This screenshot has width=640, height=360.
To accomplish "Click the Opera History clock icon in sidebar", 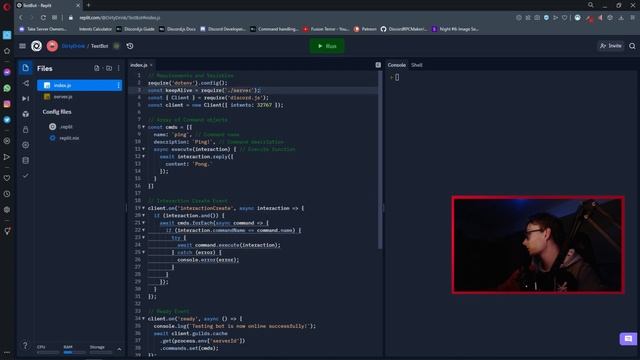I will coord(7,194).
